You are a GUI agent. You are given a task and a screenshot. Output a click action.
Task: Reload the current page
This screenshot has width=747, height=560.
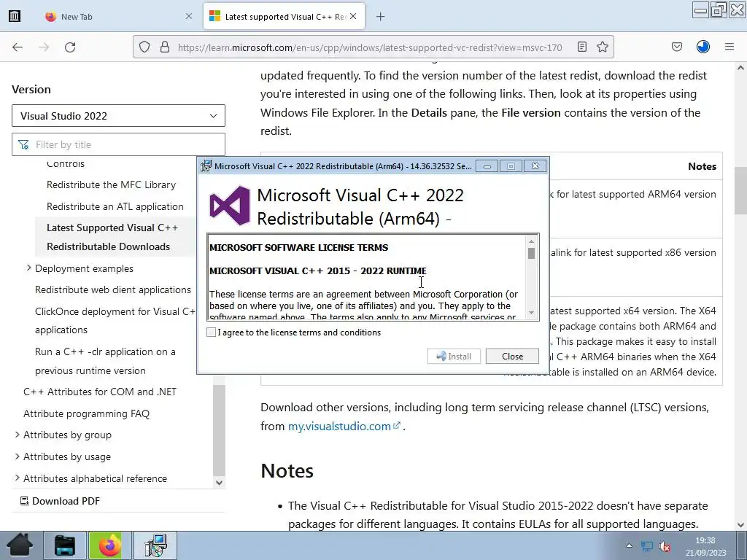click(x=70, y=47)
